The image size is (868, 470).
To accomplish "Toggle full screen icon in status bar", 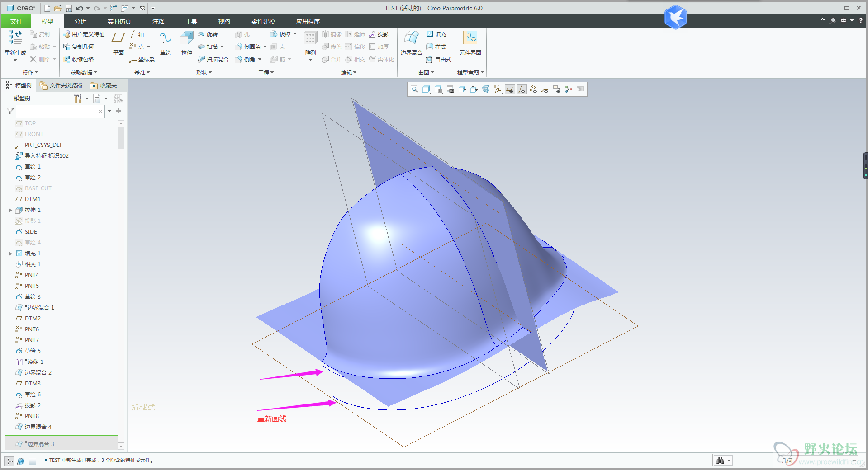I will click(33, 461).
